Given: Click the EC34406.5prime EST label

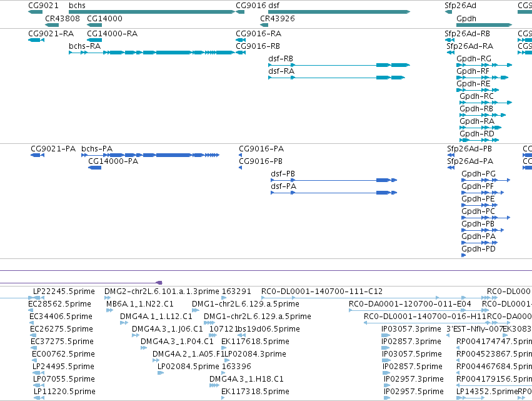Looking at the screenshot, I should [61, 317].
